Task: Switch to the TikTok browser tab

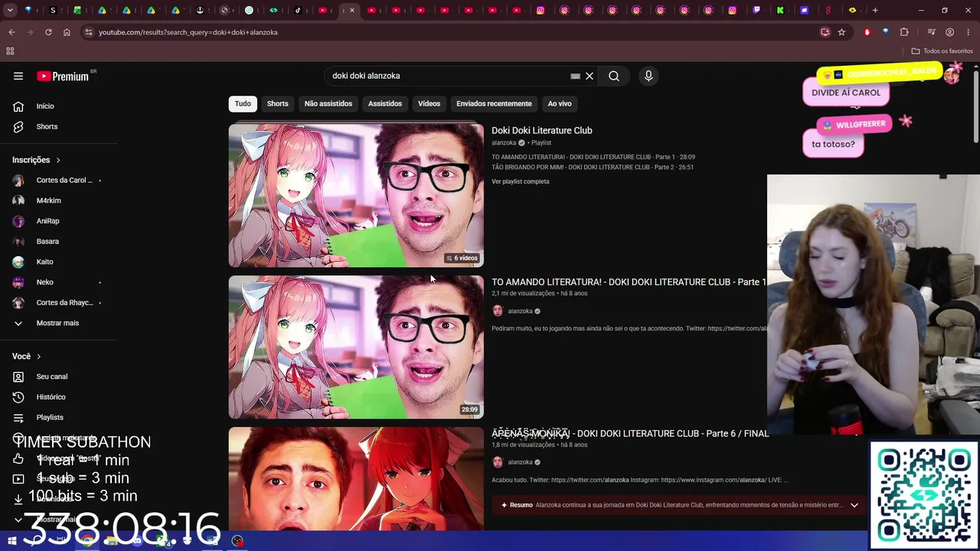Action: tap(298, 11)
